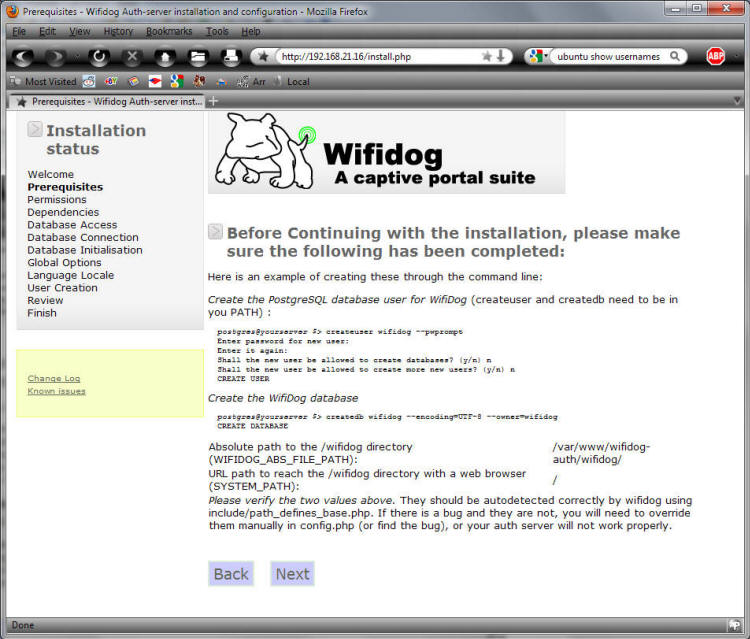
Task: Reload the page with the Refresh icon
Action: click(x=99, y=57)
